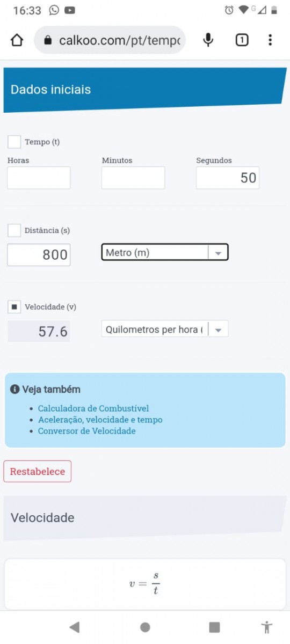Tap the accessibility shortcut icon

pyautogui.click(x=267, y=627)
